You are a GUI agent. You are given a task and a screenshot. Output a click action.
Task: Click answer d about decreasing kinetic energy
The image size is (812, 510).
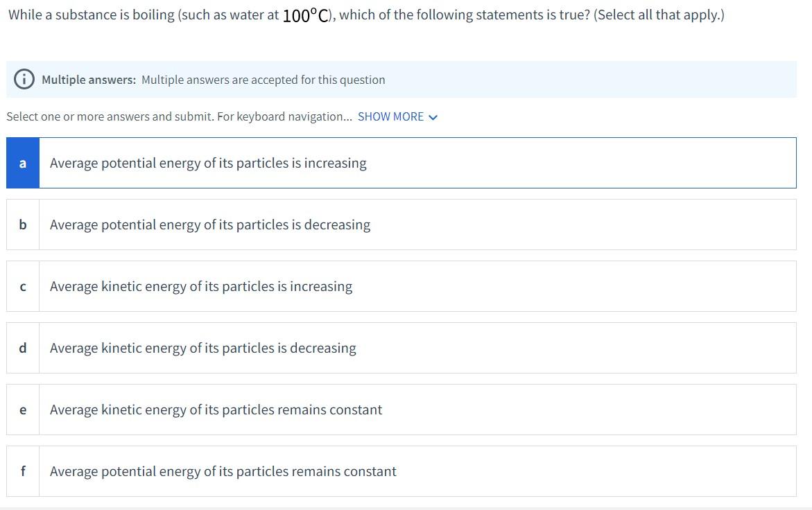pos(277,348)
